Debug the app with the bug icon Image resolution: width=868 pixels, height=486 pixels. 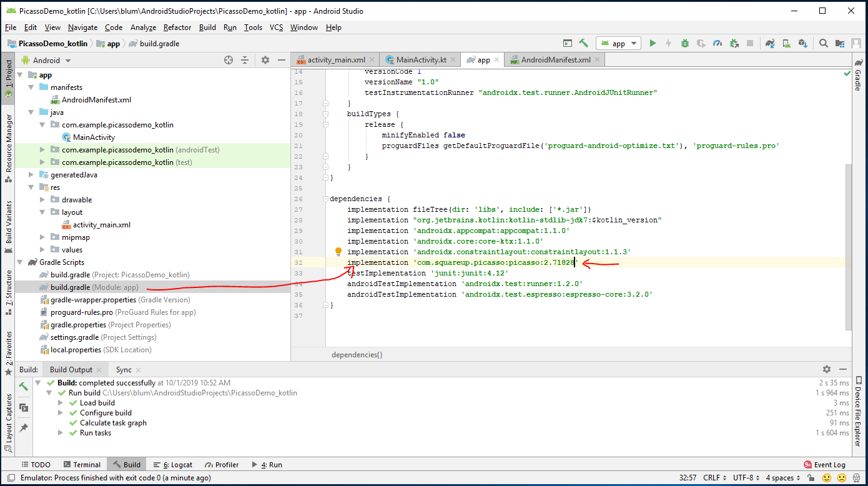(x=685, y=43)
